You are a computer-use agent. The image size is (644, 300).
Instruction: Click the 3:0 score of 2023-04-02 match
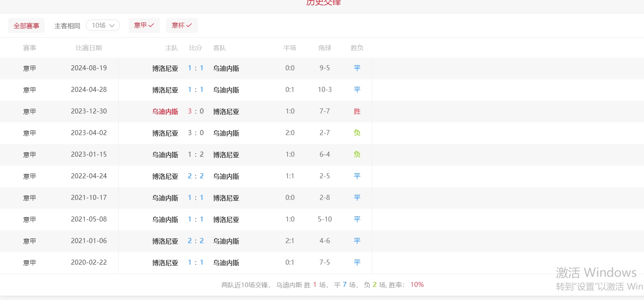tap(196, 133)
